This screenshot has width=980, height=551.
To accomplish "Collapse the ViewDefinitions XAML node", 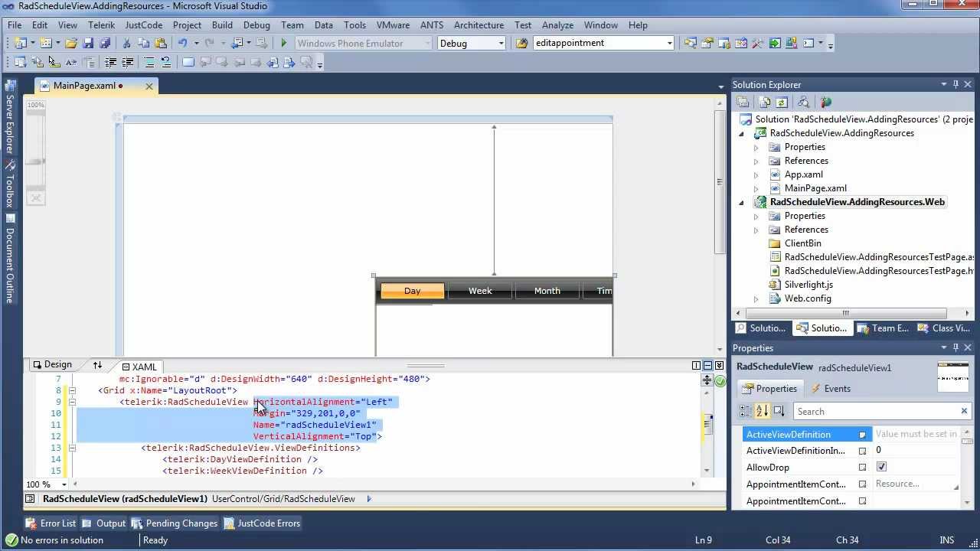I will tap(72, 448).
